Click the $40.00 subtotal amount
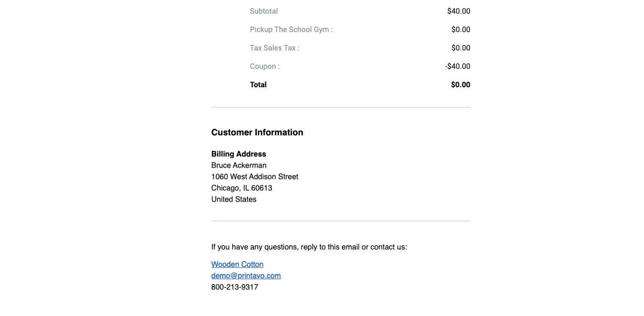The height and width of the screenshot is (316, 644). point(459,11)
